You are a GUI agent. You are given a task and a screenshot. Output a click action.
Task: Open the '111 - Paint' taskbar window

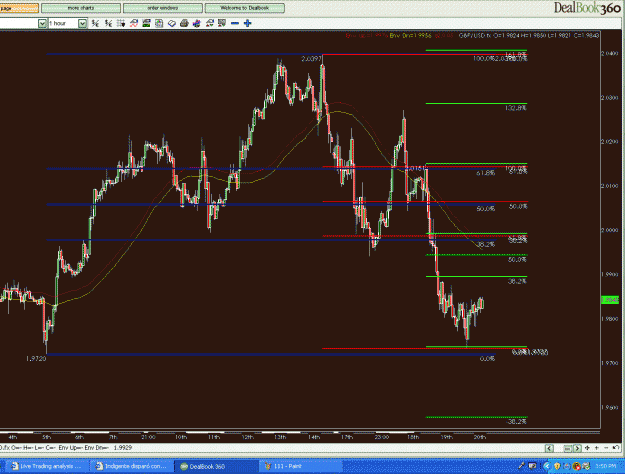click(301, 466)
